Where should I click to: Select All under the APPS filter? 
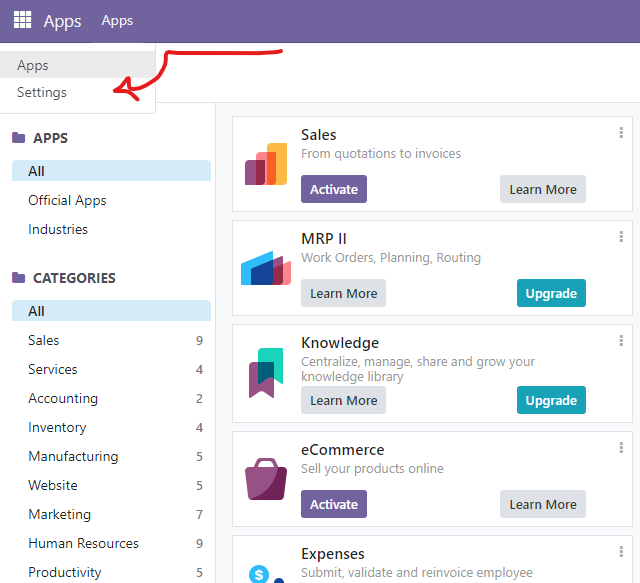coord(111,171)
